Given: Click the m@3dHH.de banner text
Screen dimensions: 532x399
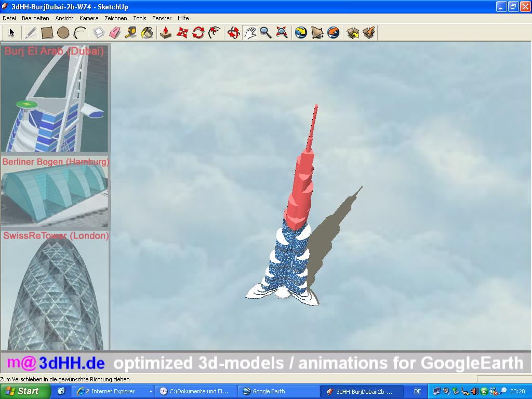Looking at the screenshot, I should tap(56, 363).
